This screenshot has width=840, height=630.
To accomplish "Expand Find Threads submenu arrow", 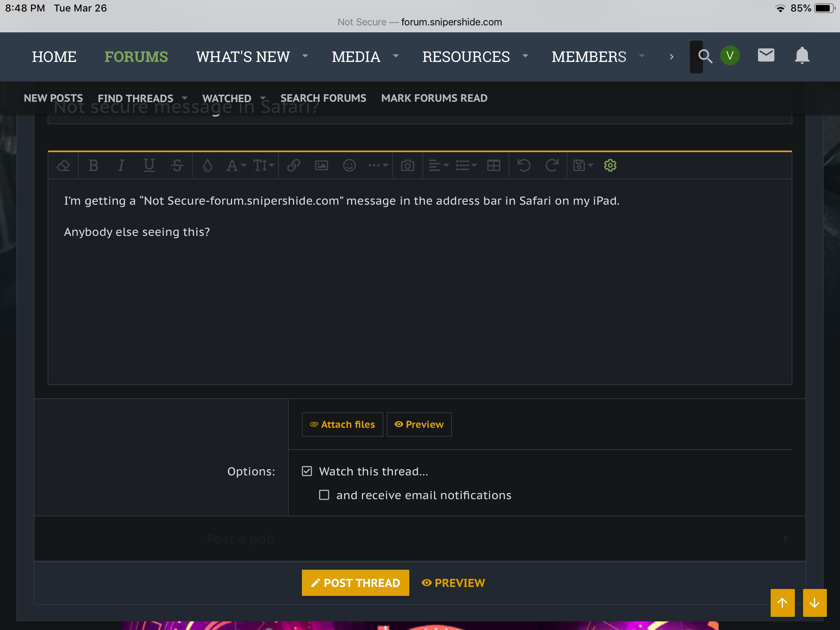I will pyautogui.click(x=185, y=98).
